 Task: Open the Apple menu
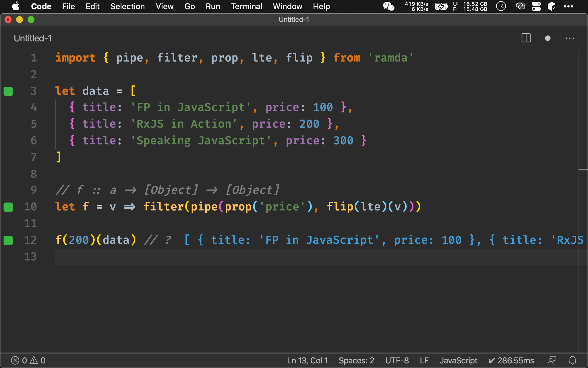pyautogui.click(x=16, y=6)
